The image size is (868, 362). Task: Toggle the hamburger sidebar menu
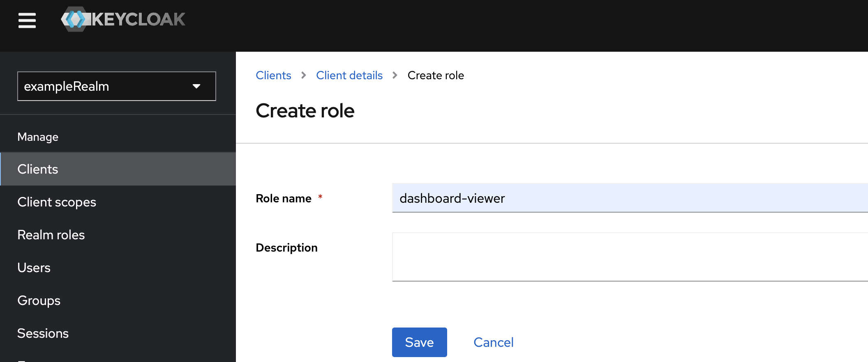tap(27, 20)
